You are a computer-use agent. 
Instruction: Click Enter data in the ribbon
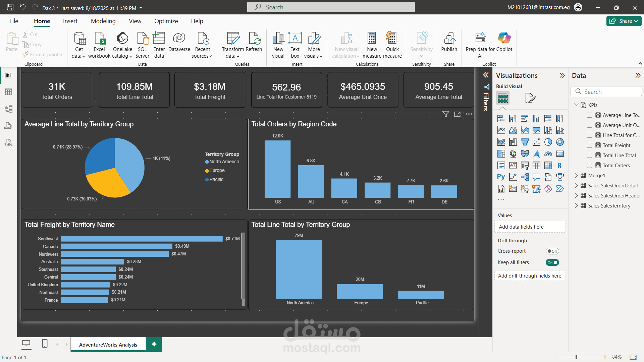tap(159, 45)
